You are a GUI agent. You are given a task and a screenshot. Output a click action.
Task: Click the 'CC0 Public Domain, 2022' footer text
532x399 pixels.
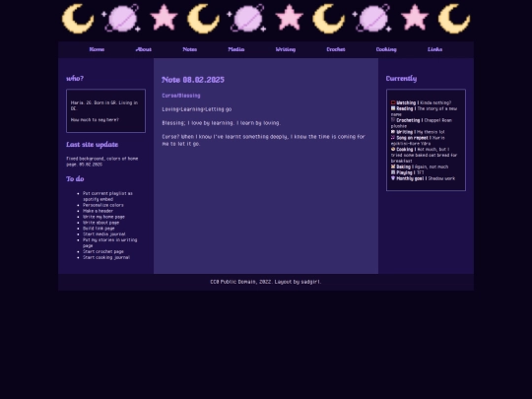(241, 282)
